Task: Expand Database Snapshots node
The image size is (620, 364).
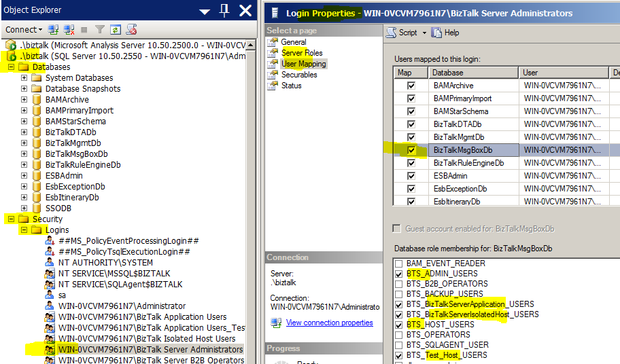Action: 24,88
